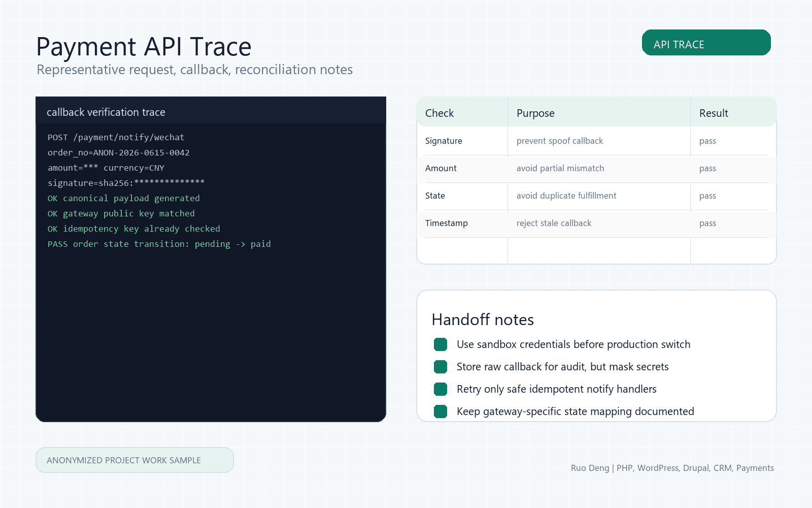The image size is (812, 508).
Task: Click the 'Handoff notes' heading
Action: 483,320
